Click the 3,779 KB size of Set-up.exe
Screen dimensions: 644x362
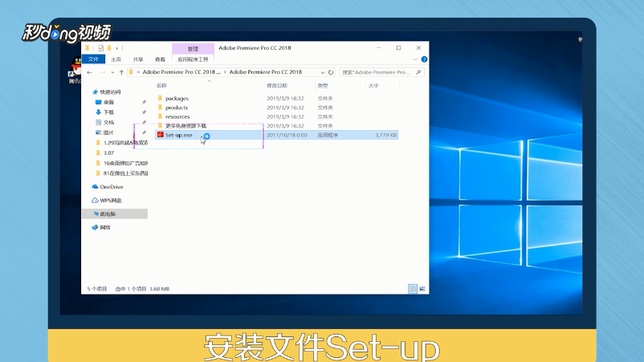(x=385, y=135)
